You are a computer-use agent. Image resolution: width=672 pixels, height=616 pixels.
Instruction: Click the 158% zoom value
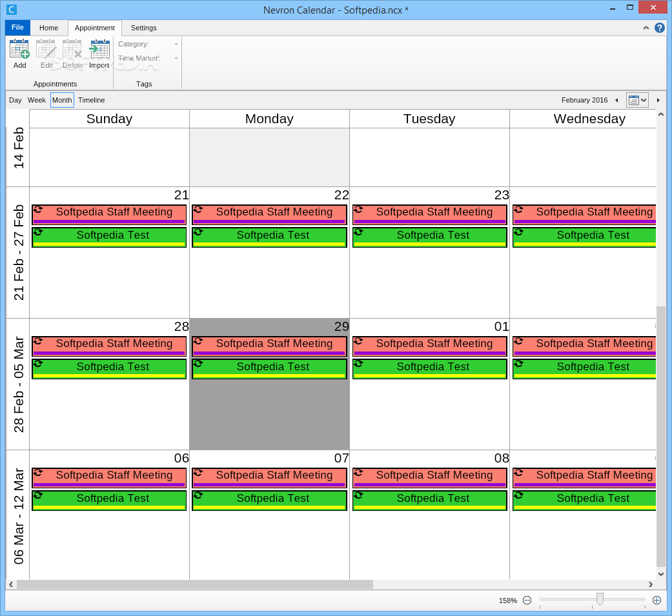508,601
